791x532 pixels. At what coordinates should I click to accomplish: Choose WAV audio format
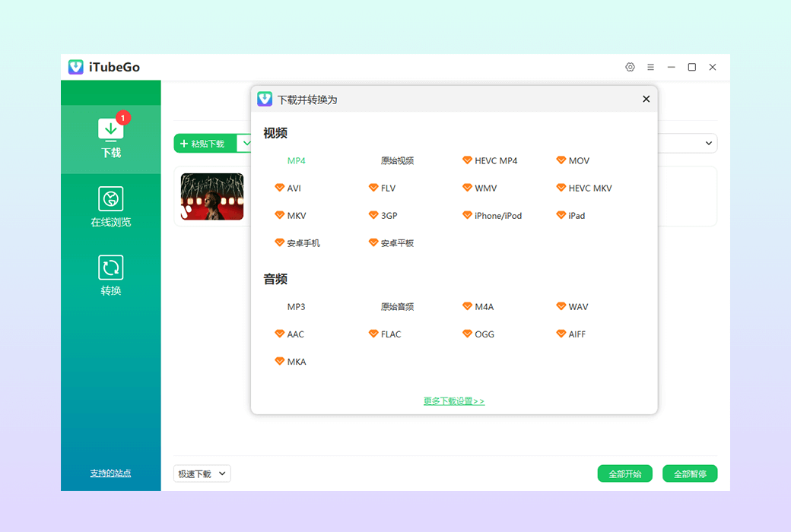[x=572, y=306]
